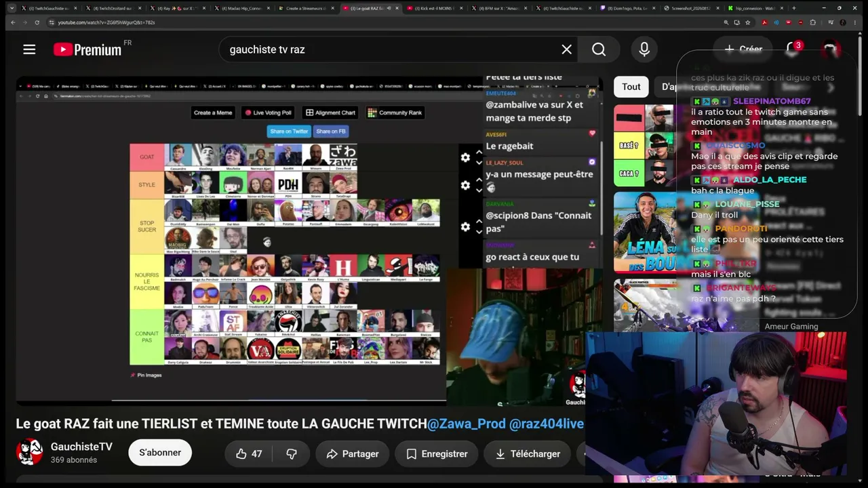Click the Zawa Prod image in GOAT tier
This screenshot has width=868, height=488.
click(x=343, y=157)
